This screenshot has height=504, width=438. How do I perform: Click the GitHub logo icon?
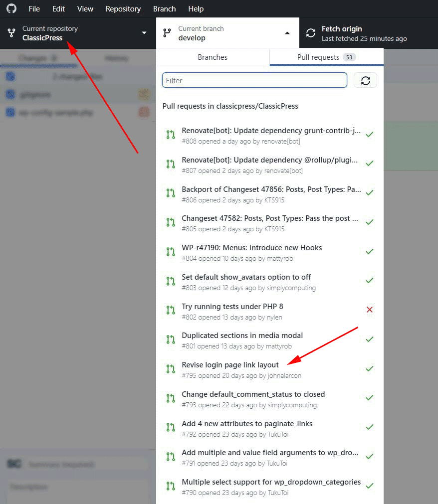click(11, 8)
